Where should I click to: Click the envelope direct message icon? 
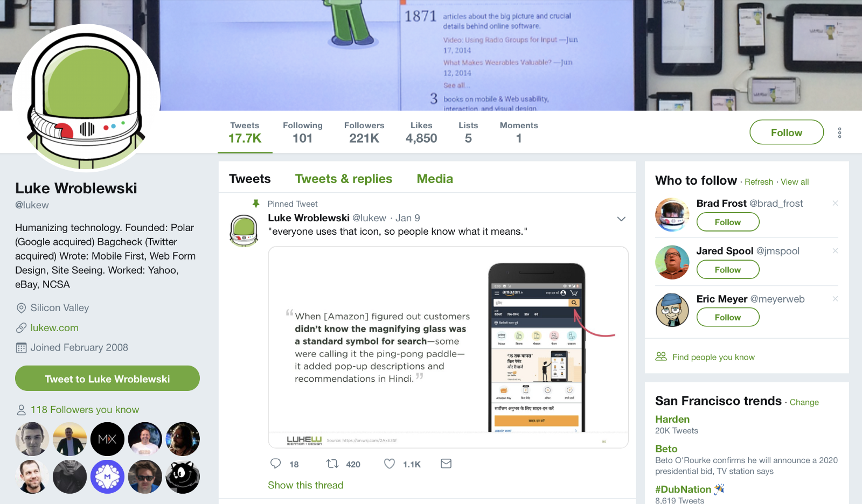(446, 464)
